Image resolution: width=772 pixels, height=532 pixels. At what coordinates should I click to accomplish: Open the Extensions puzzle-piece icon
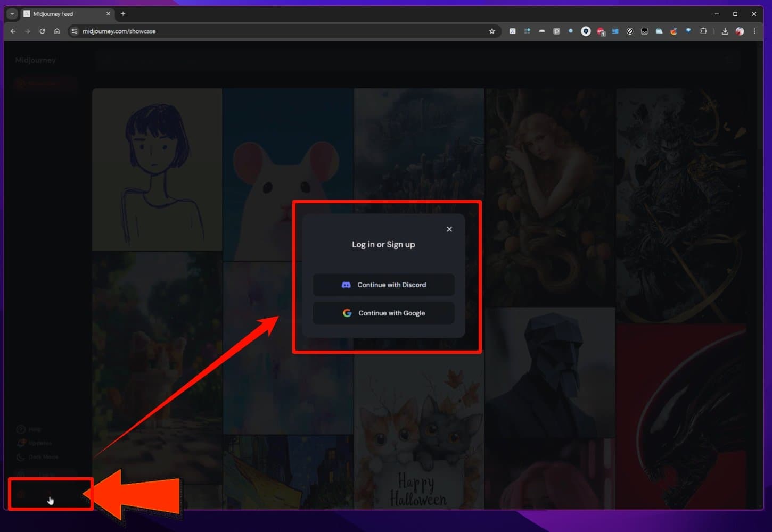click(703, 31)
